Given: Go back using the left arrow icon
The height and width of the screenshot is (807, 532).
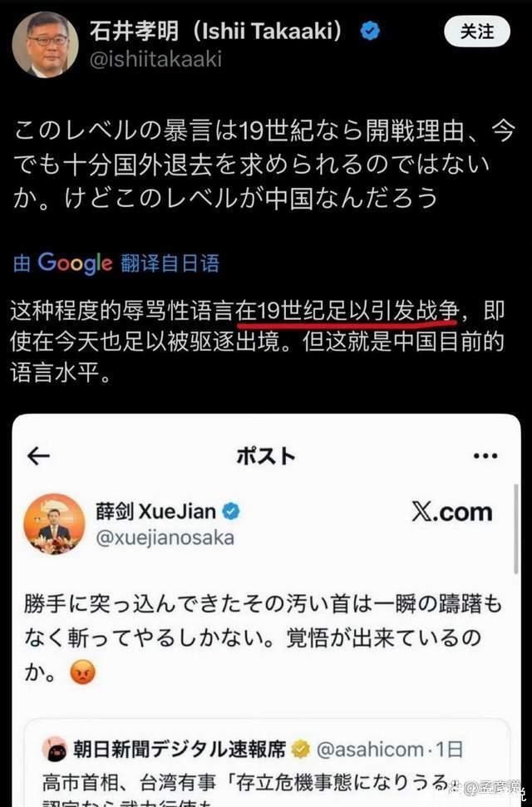Looking at the screenshot, I should point(38,456).
